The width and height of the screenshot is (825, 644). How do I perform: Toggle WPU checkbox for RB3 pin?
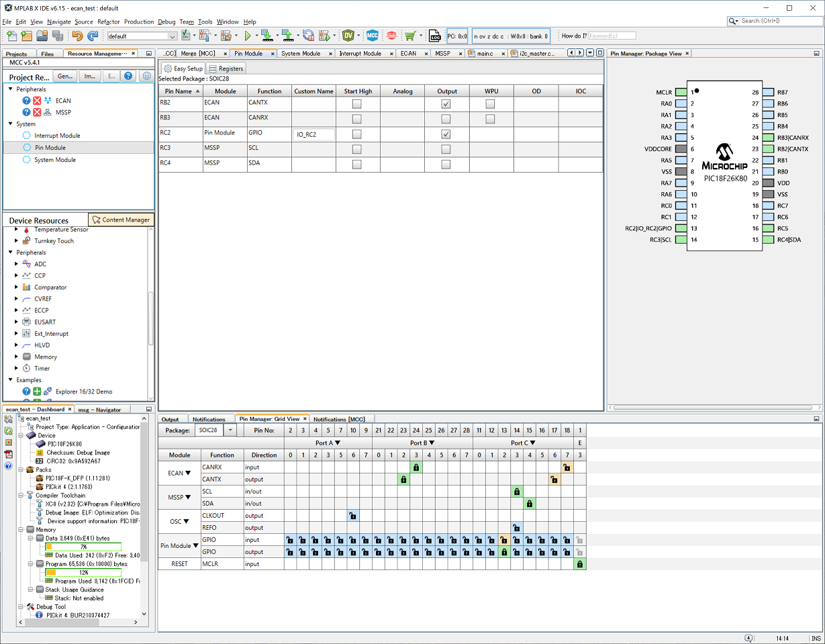pyautogui.click(x=490, y=119)
